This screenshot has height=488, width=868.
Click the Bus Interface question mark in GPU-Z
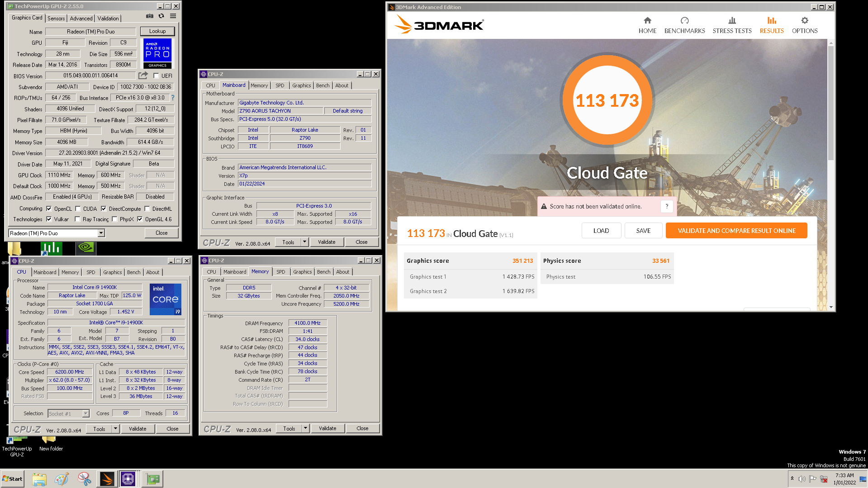pyautogui.click(x=172, y=98)
